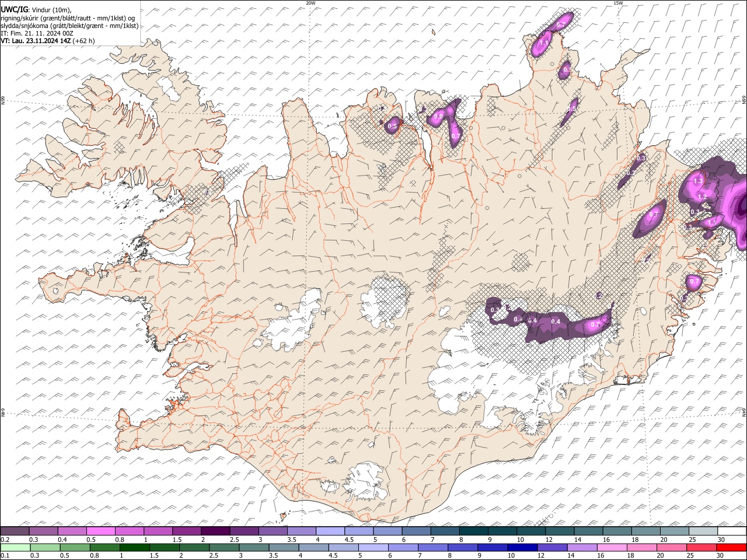Click the pale grey 25 swatch in upper legend
The height and width of the screenshot is (560, 747).
click(703, 531)
